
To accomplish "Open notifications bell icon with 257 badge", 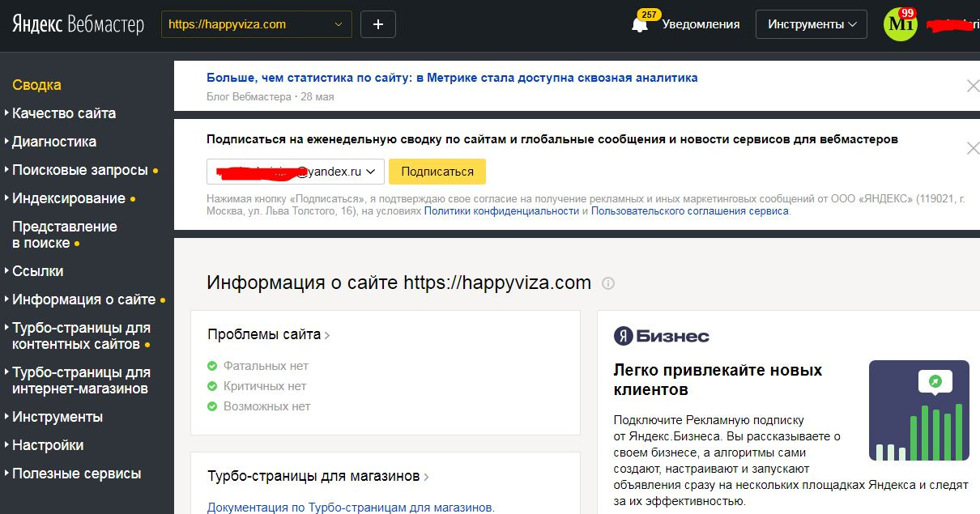I will [x=640, y=24].
